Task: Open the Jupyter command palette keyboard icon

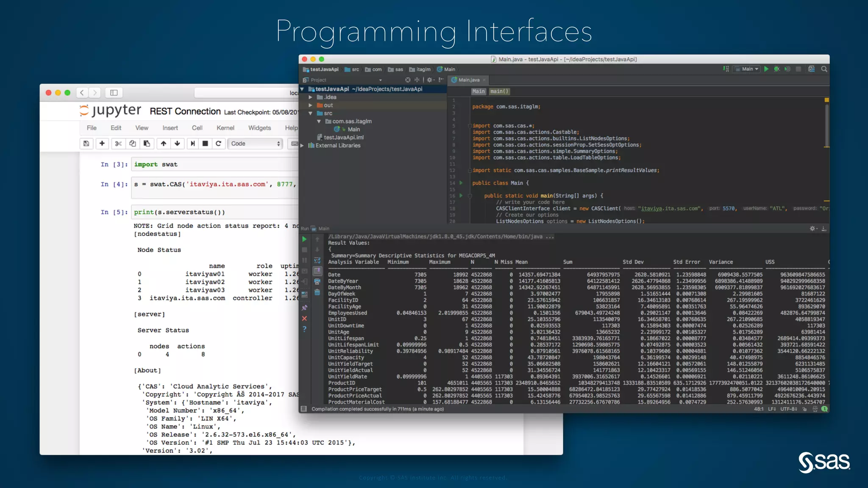Action: coord(294,144)
